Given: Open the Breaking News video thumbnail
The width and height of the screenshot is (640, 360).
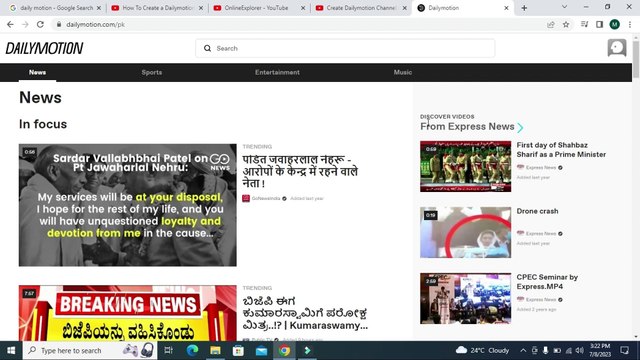Looking at the screenshot, I should (128, 313).
